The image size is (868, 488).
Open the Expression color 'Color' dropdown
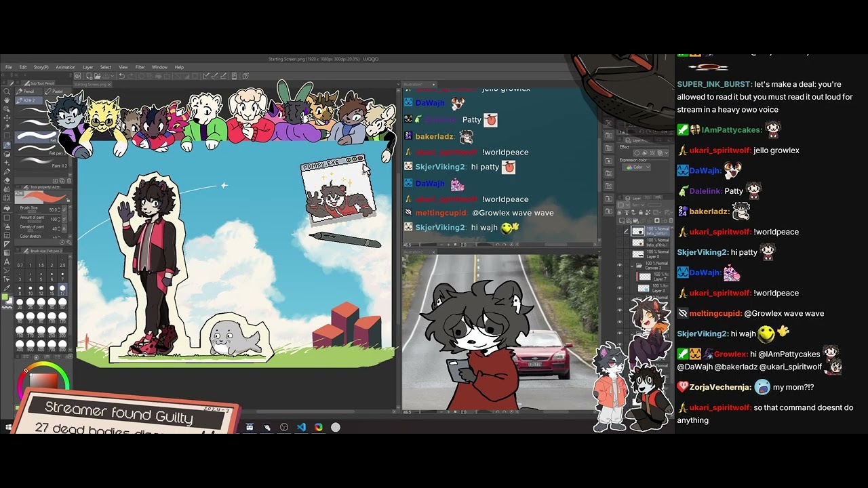click(637, 167)
